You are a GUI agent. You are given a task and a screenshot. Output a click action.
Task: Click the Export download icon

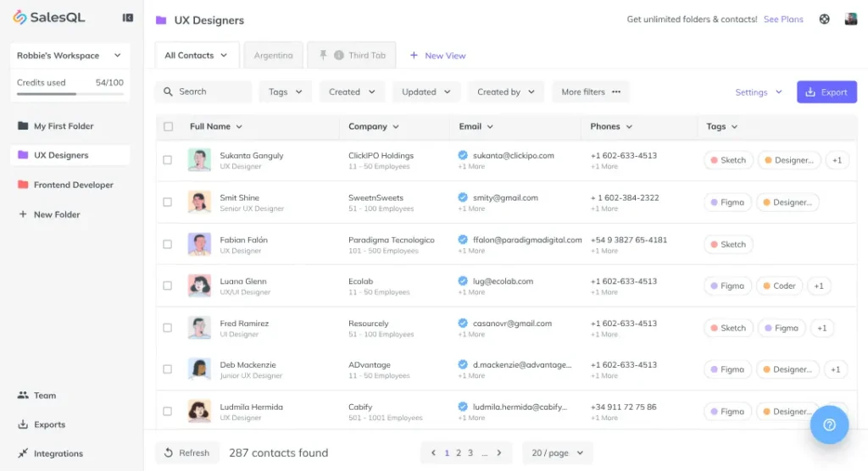tap(810, 91)
